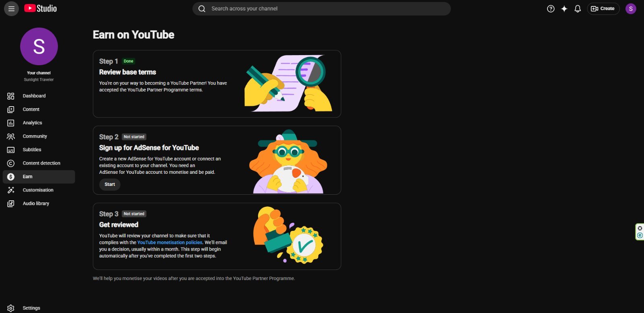The image size is (644, 313).
Task: Click the Step 3 Not started badge
Action: pos(134,214)
